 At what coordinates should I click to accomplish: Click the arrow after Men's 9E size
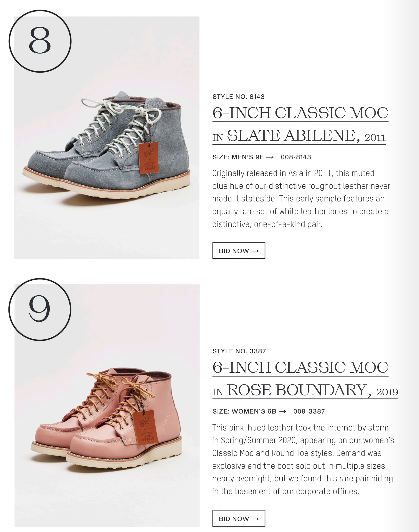270,157
